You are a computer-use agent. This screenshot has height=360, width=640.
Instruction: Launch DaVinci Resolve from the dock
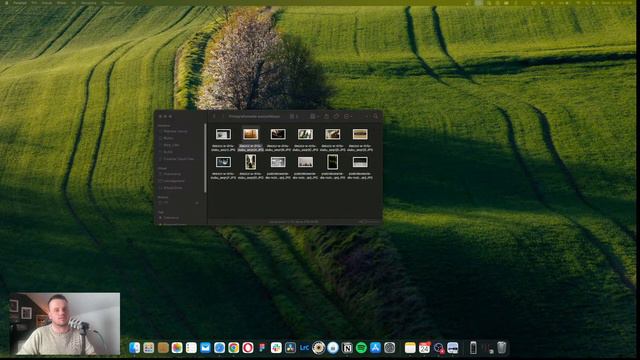tap(290, 348)
